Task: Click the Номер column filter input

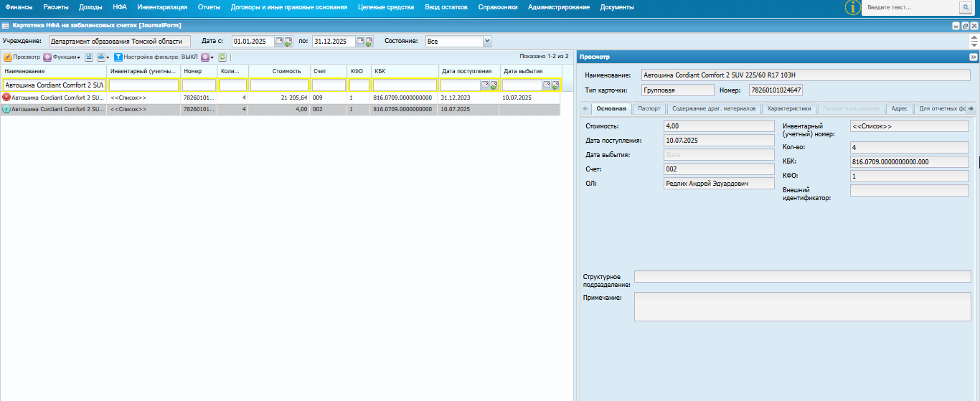Action: 199,85
